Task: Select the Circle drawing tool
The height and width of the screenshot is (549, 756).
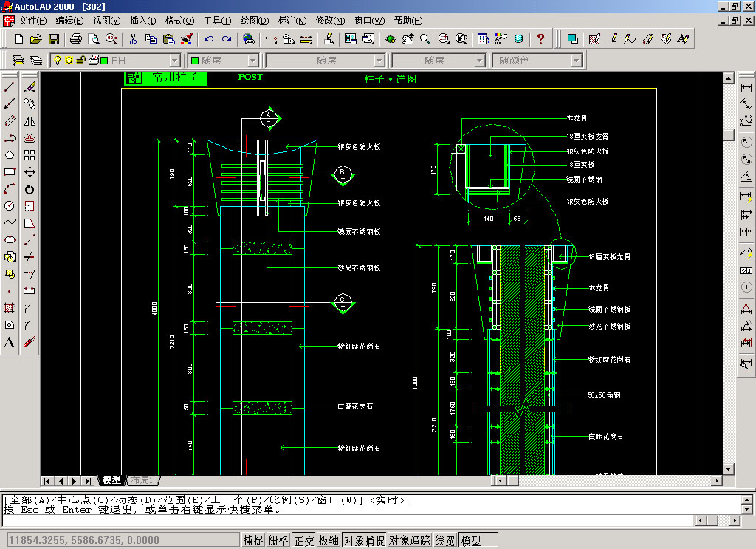Action: click(10, 206)
